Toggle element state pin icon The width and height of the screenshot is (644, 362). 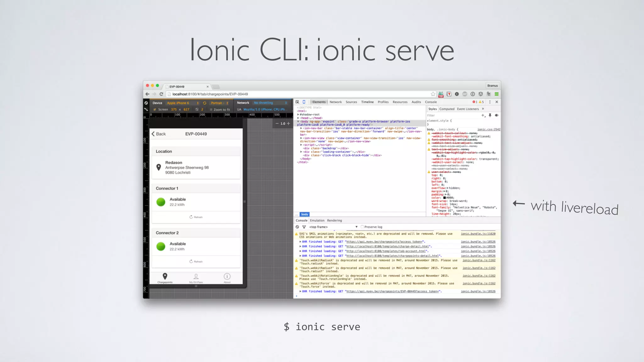click(490, 115)
